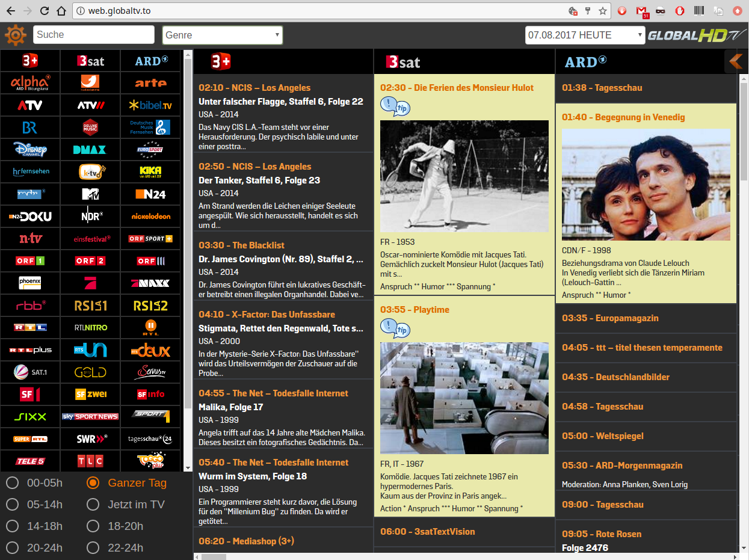Select the N24 channel logo
This screenshot has width=749, height=560.
click(x=150, y=194)
